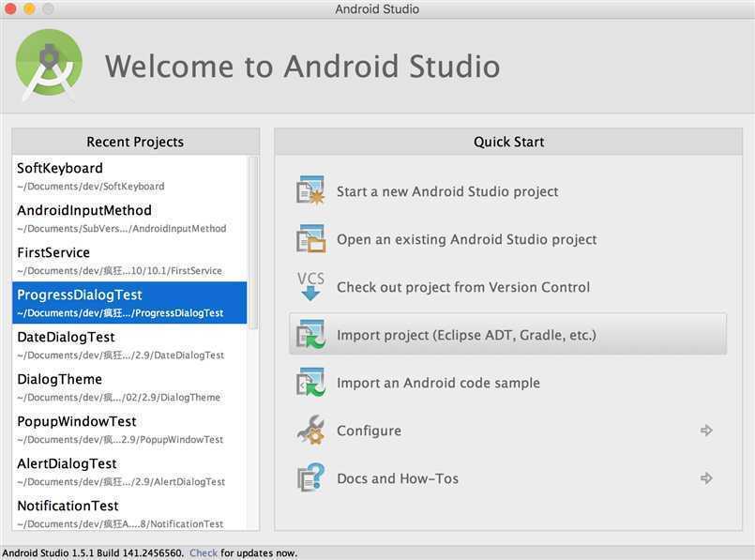Click the Android Studio logo
755x560 pixels.
click(x=49, y=64)
